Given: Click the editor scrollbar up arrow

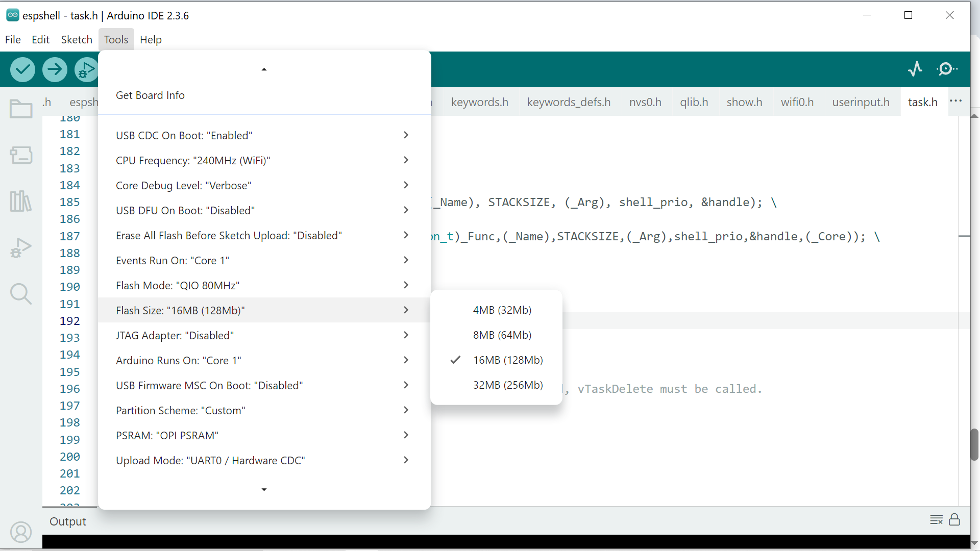Looking at the screenshot, I should (974, 116).
